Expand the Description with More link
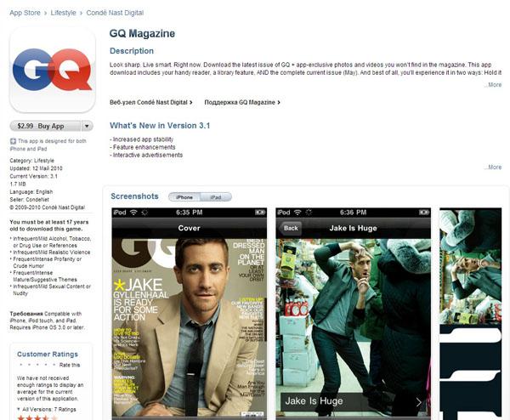Screen dimensions: 510x420 pyautogui.click(x=493, y=84)
